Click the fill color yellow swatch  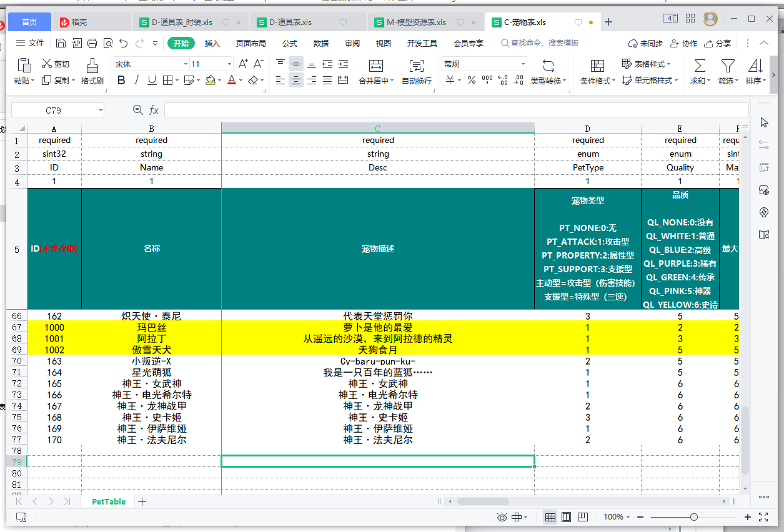coord(211,80)
